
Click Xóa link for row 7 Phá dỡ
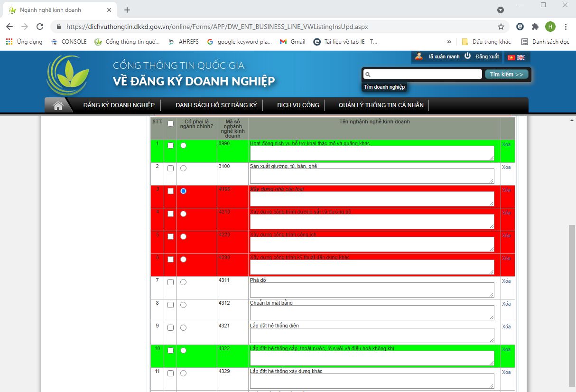coord(506,281)
